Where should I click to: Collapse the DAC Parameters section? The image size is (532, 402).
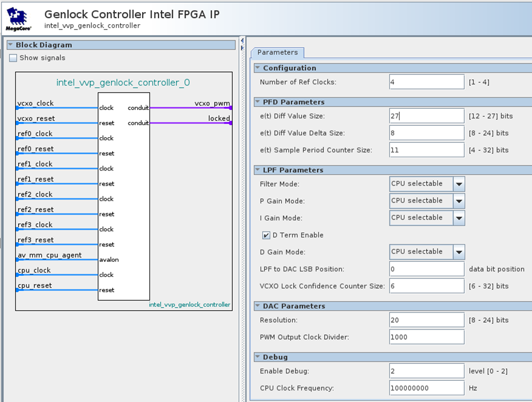258,306
